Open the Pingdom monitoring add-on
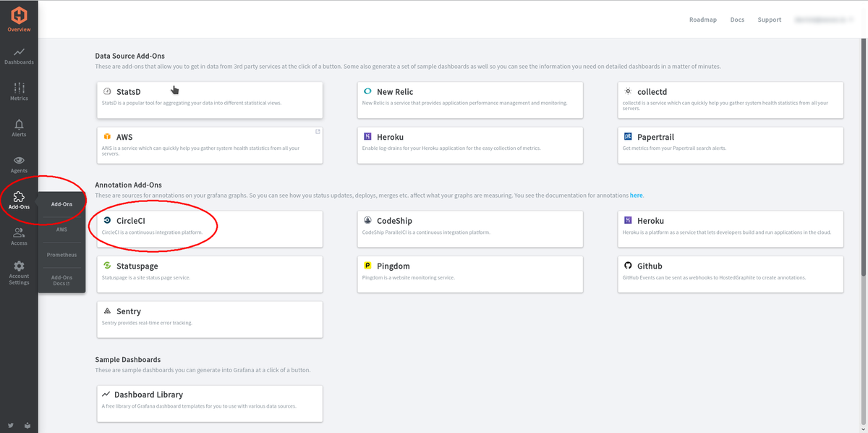Image resolution: width=868 pixels, height=433 pixels. tap(470, 274)
